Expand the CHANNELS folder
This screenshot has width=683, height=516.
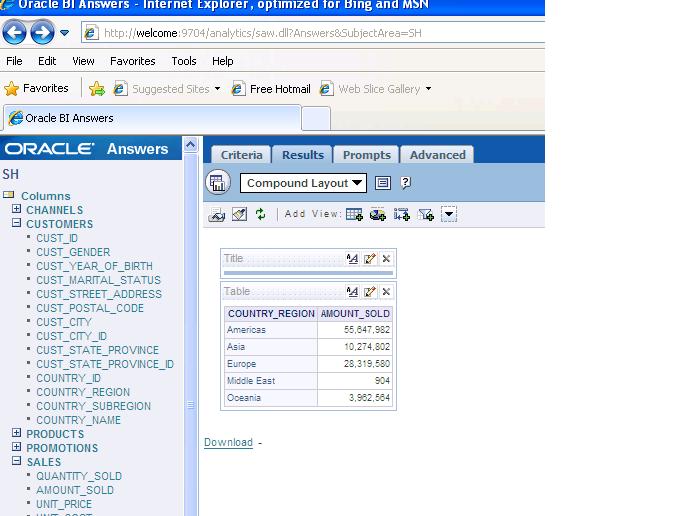pos(16,209)
